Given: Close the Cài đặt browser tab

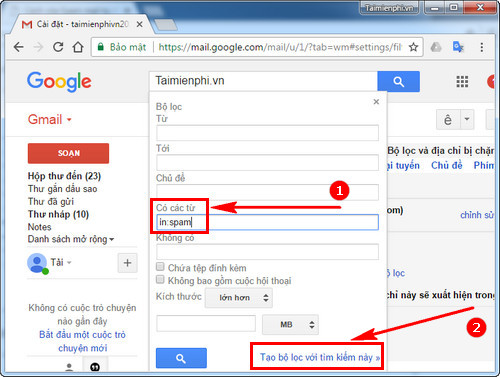Looking at the screenshot, I should tap(140, 24).
